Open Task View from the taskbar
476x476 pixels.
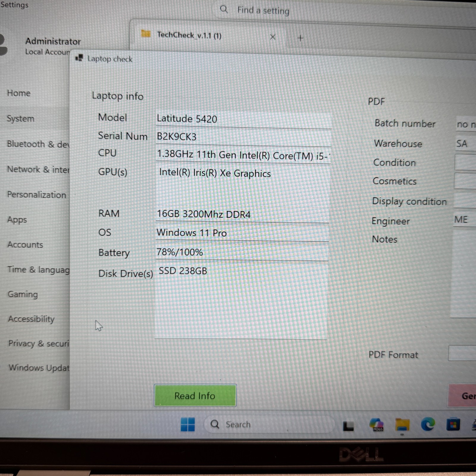click(x=348, y=426)
